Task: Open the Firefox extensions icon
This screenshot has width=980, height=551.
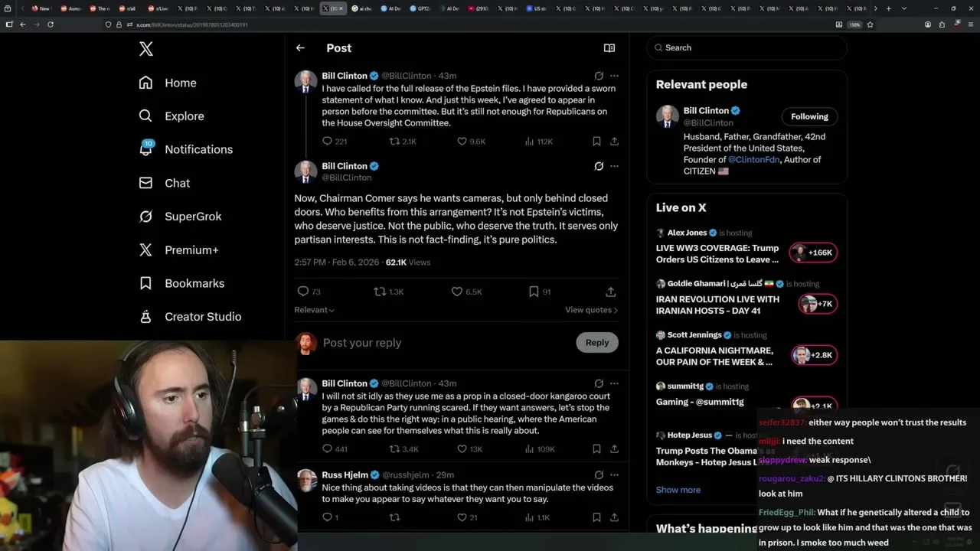Action: point(942,24)
